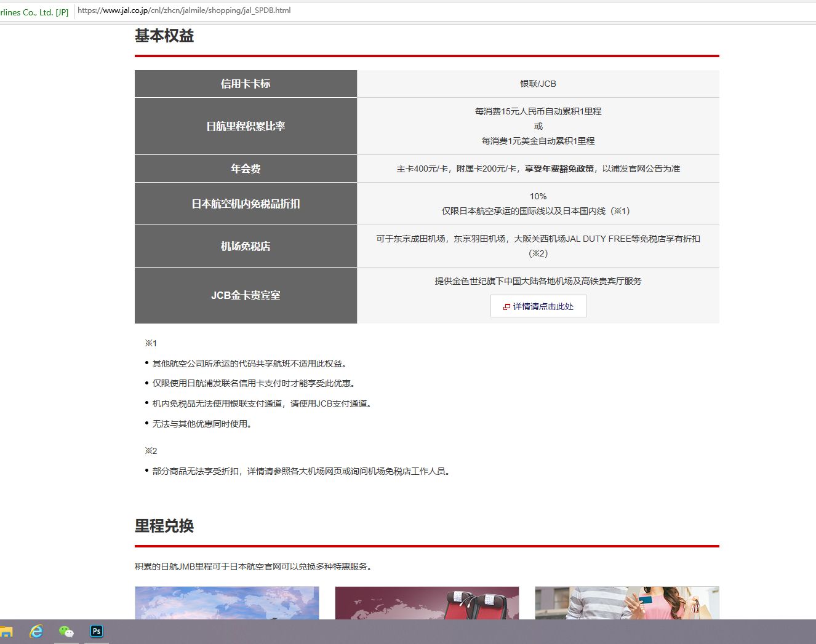
Task: Click the 年会费 header cell
Action: (246, 169)
